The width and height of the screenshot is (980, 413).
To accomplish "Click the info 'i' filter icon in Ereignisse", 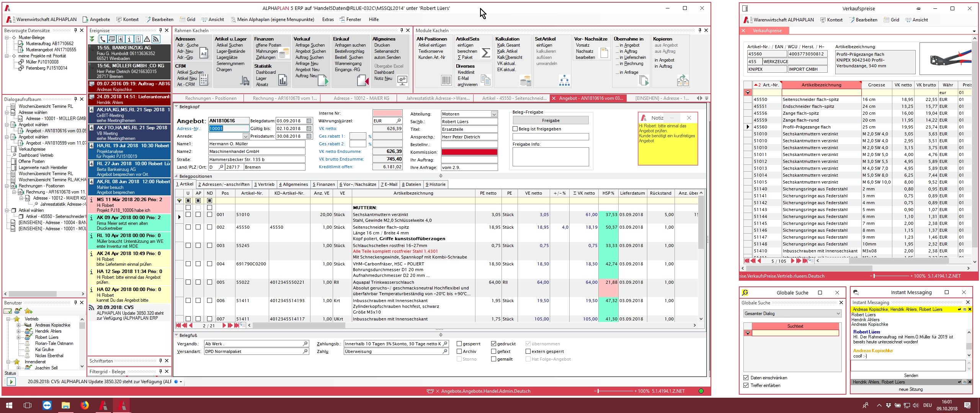I will point(129,39).
